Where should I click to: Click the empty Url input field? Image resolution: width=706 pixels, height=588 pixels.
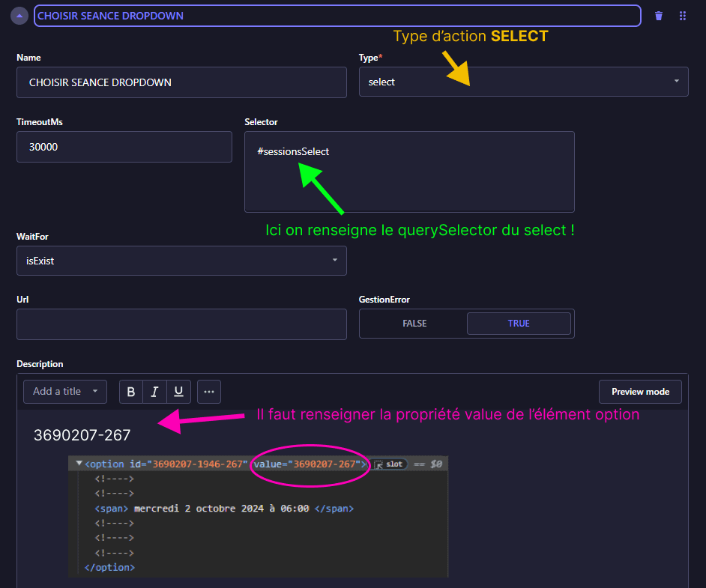[181, 324]
